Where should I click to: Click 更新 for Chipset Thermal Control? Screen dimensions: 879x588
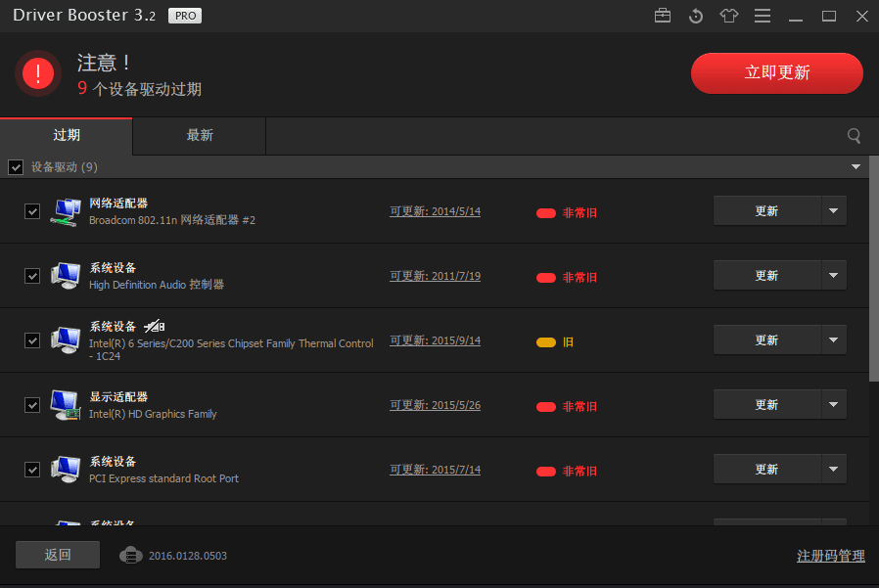766,339
